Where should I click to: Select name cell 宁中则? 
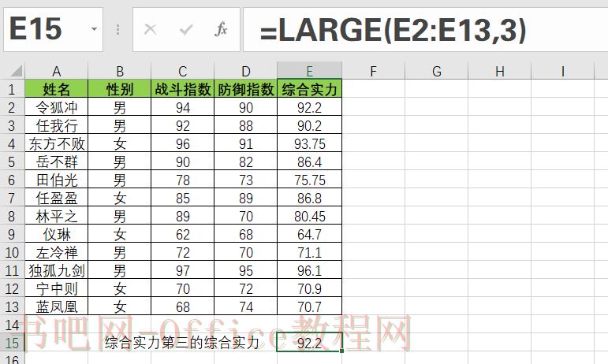click(57, 288)
